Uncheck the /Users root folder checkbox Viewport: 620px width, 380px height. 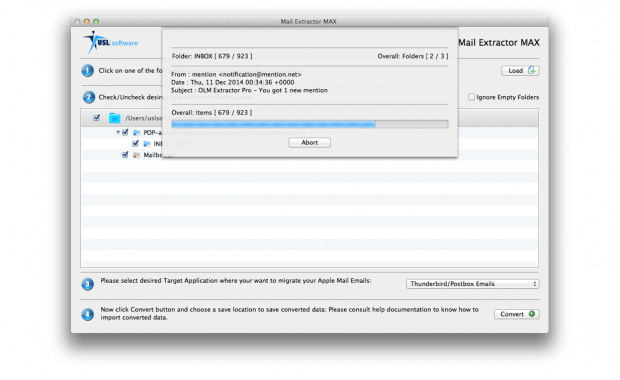[x=96, y=118]
